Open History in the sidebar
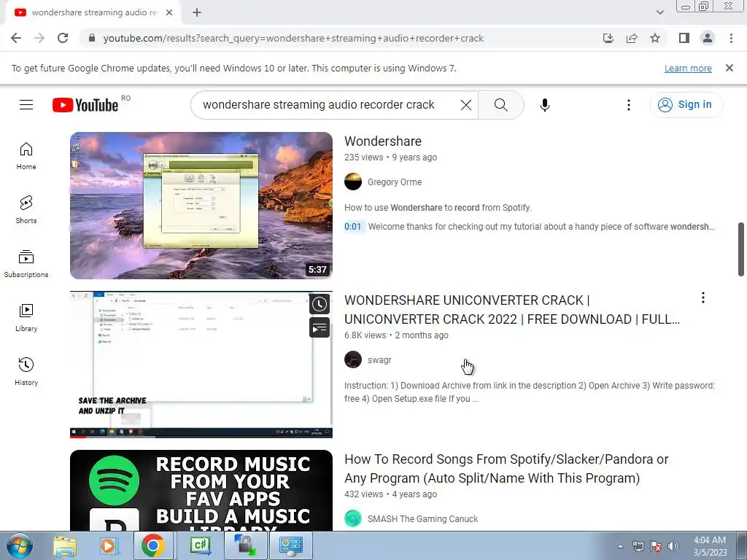 (x=26, y=371)
